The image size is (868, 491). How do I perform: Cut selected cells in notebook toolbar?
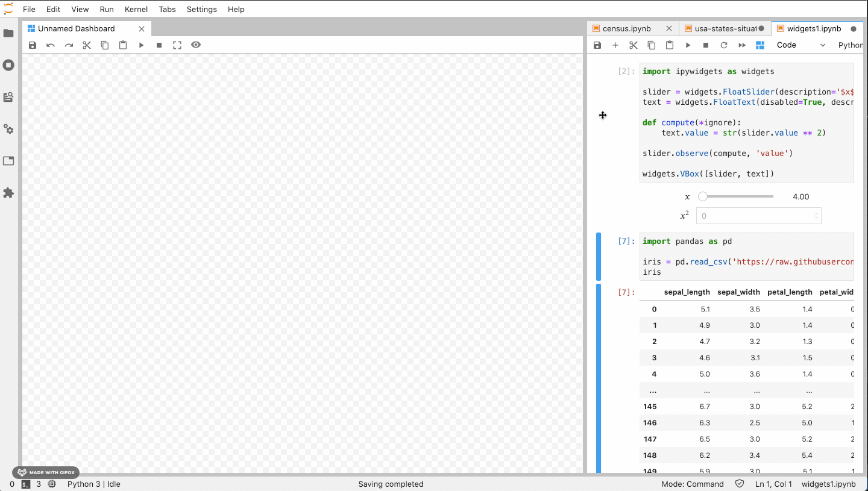pyautogui.click(x=634, y=45)
